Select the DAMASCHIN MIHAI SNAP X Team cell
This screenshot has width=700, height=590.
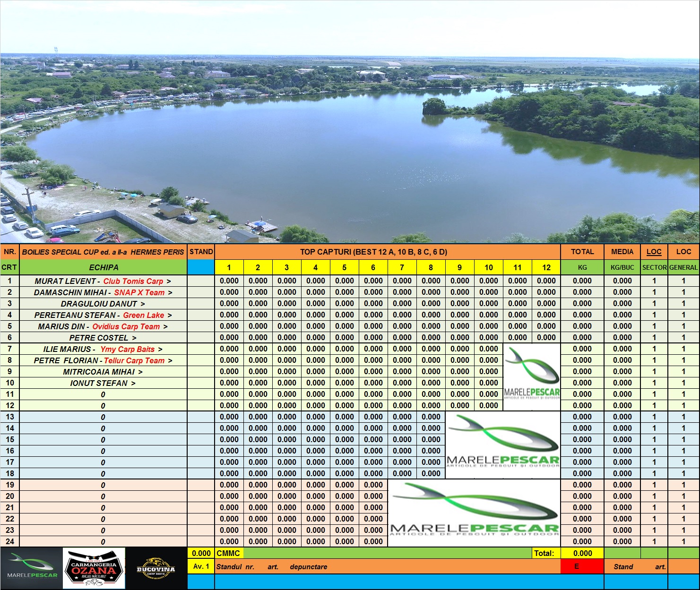(x=104, y=292)
